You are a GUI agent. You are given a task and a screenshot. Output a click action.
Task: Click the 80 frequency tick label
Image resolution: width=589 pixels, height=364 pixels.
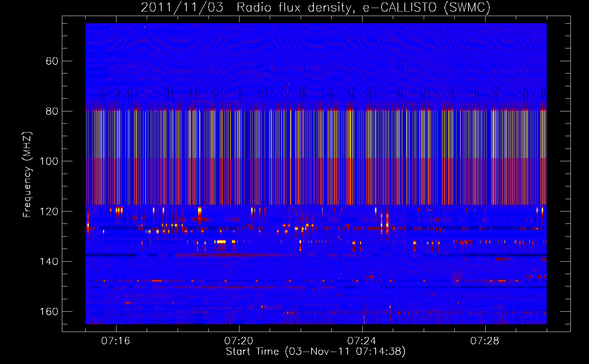[x=52, y=111]
